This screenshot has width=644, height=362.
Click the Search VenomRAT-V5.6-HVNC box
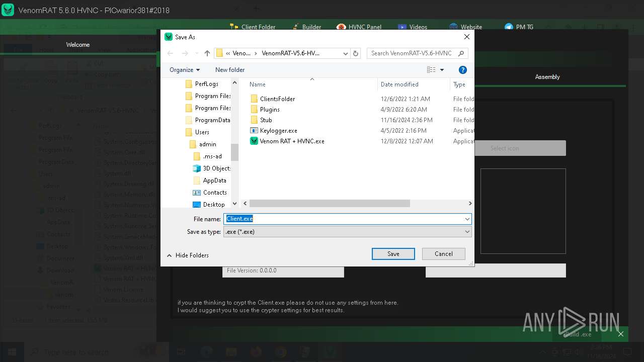tap(418, 53)
